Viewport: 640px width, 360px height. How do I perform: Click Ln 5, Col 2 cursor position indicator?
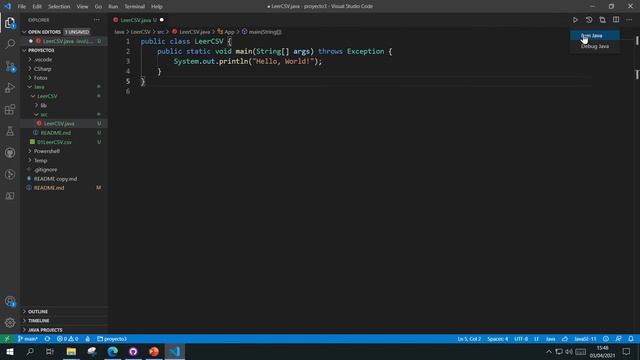click(x=469, y=339)
